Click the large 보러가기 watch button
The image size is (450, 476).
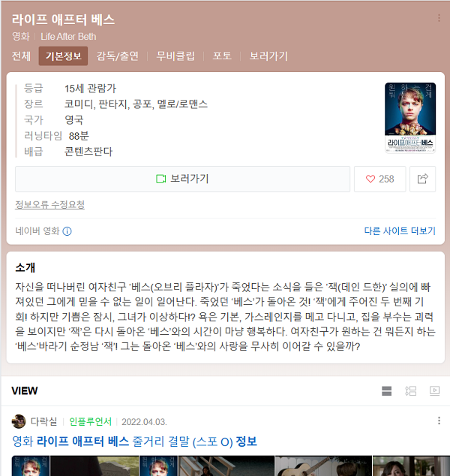click(182, 179)
